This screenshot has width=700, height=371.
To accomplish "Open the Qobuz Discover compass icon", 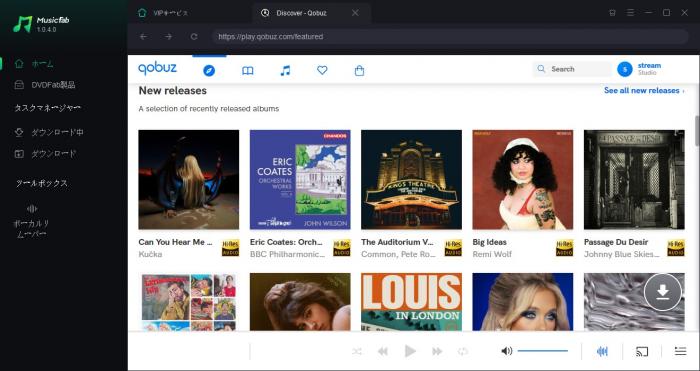I will tap(209, 71).
